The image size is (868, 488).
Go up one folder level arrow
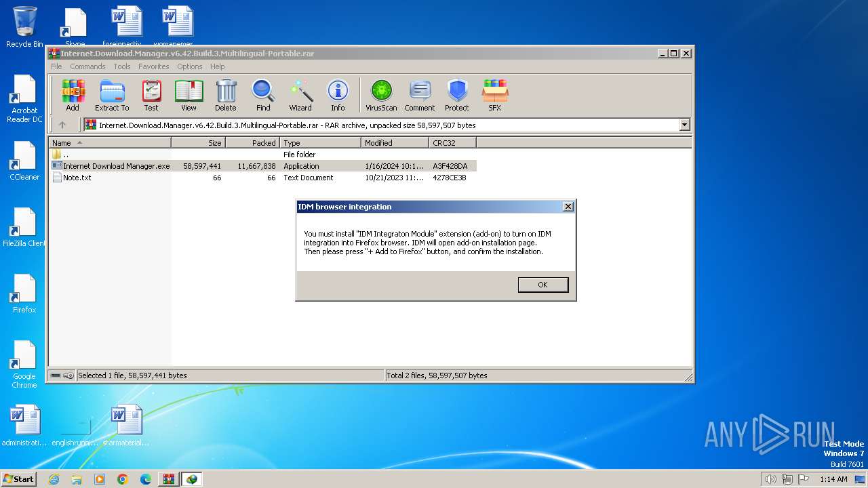(x=62, y=125)
